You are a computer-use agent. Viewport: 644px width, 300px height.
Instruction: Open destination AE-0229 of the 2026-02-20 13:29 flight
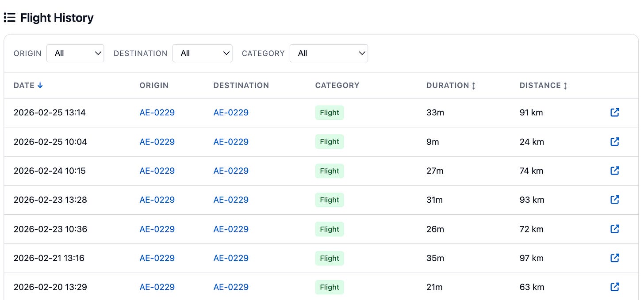pos(231,287)
